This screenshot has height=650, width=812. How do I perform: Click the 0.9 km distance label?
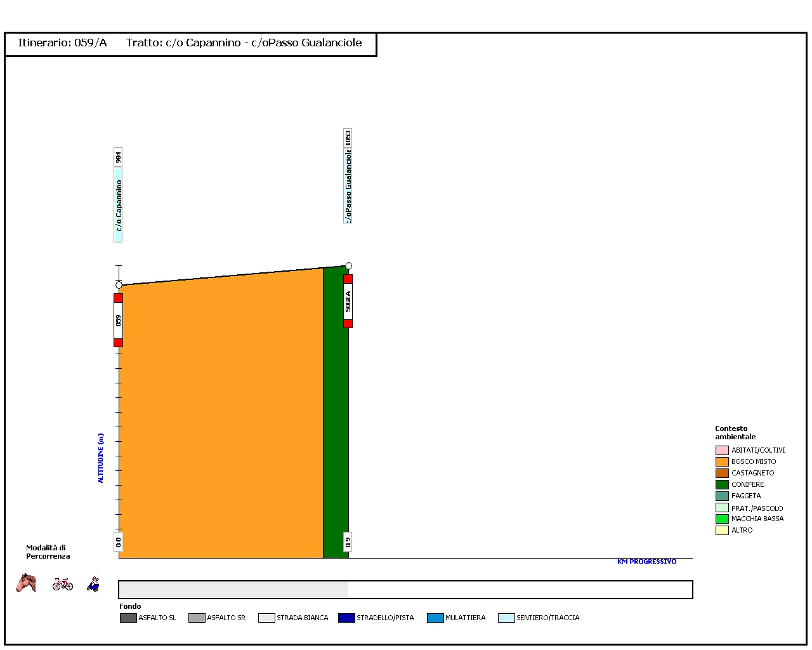pos(348,542)
